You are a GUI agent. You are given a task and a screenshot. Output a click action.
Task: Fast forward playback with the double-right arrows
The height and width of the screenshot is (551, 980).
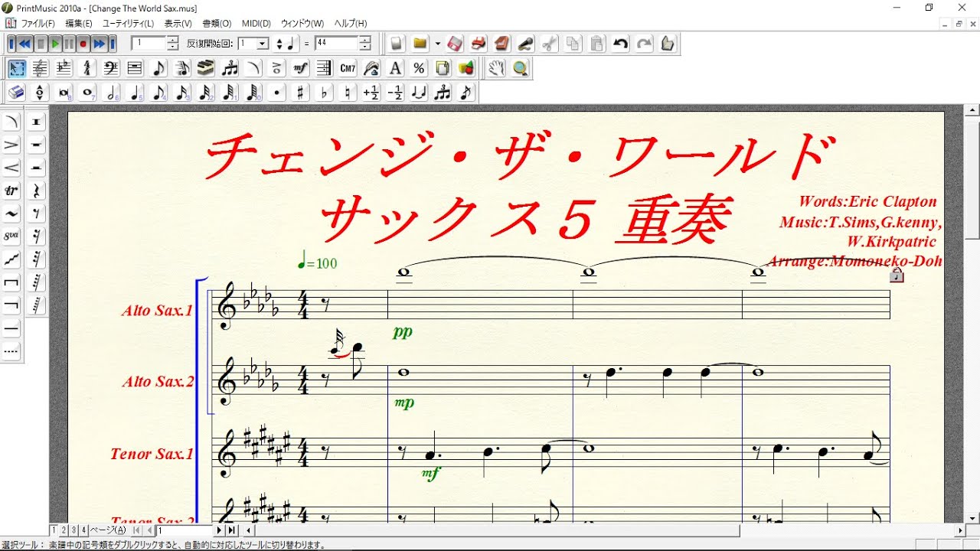click(x=99, y=44)
